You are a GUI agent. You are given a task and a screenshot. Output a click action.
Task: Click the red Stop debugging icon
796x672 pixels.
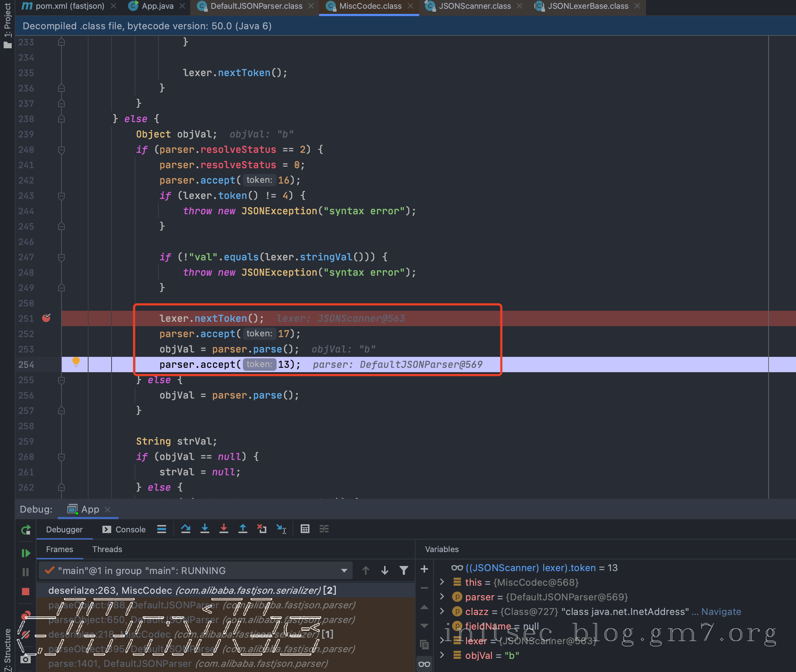pyautogui.click(x=26, y=591)
